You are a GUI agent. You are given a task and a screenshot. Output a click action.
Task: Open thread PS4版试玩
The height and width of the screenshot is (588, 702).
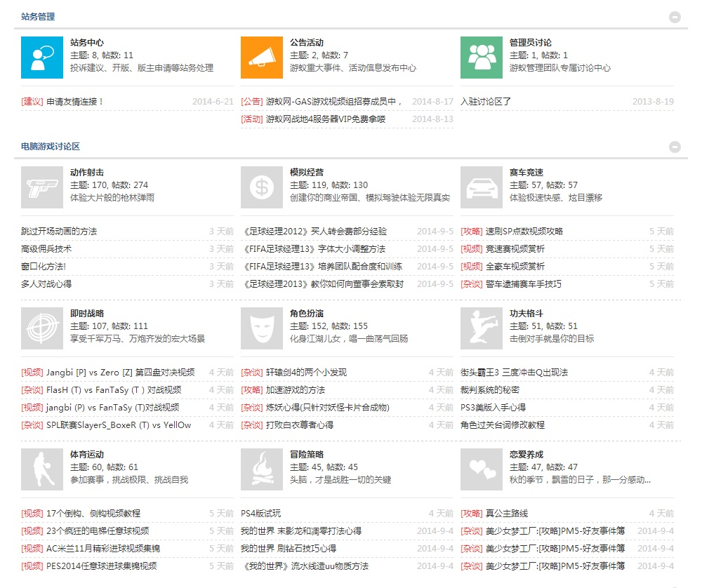[x=261, y=513]
